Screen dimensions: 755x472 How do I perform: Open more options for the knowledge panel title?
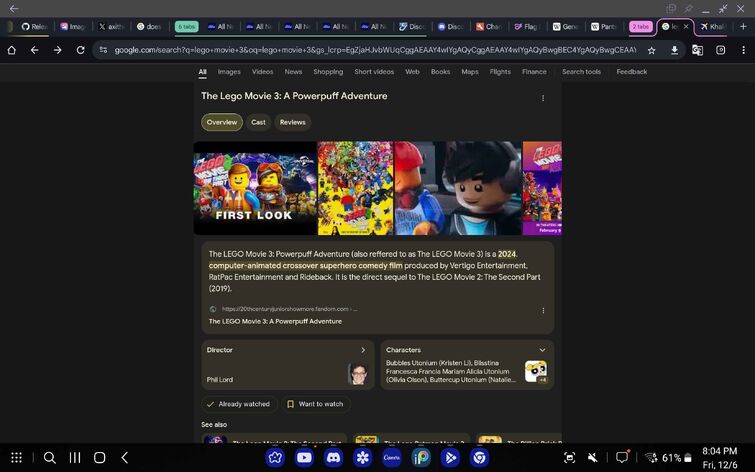(x=543, y=98)
